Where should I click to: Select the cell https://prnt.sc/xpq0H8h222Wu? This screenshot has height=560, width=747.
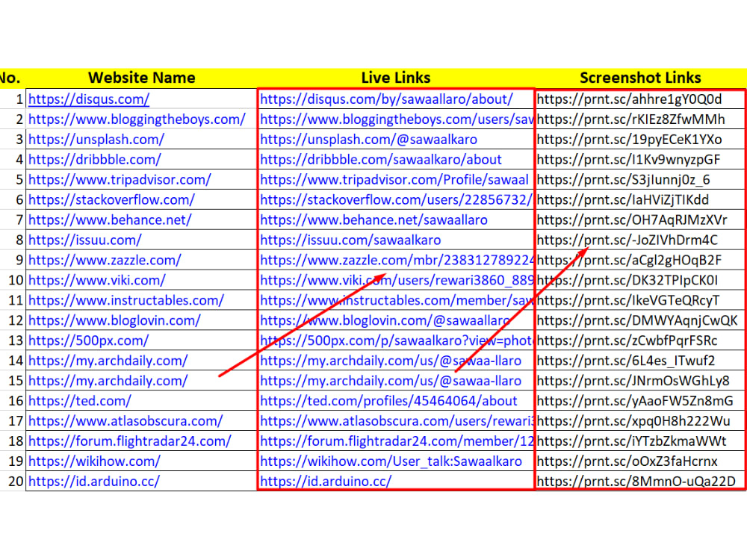640,421
